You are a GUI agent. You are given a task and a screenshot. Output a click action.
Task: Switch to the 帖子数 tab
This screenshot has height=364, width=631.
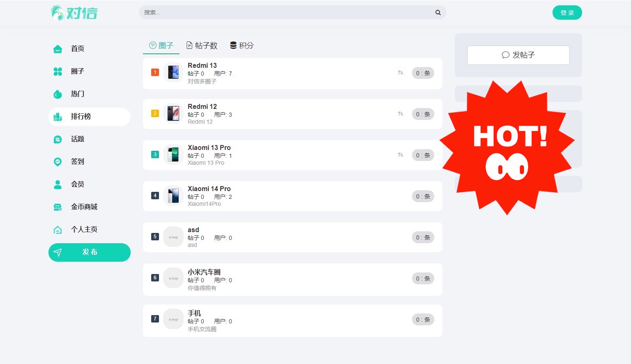pyautogui.click(x=202, y=45)
